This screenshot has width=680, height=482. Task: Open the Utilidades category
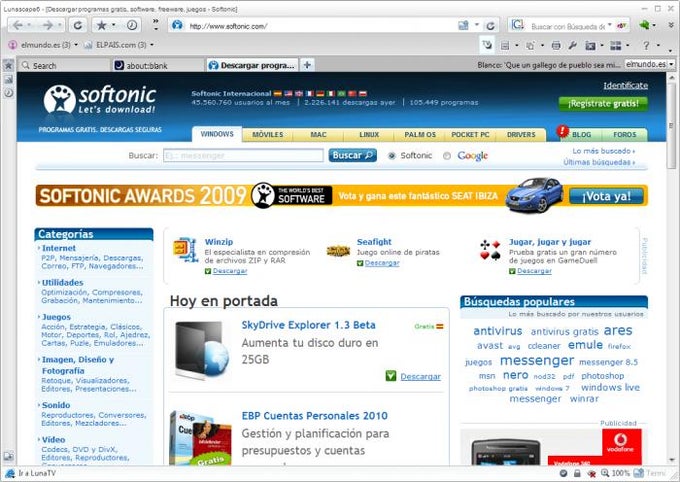62,282
